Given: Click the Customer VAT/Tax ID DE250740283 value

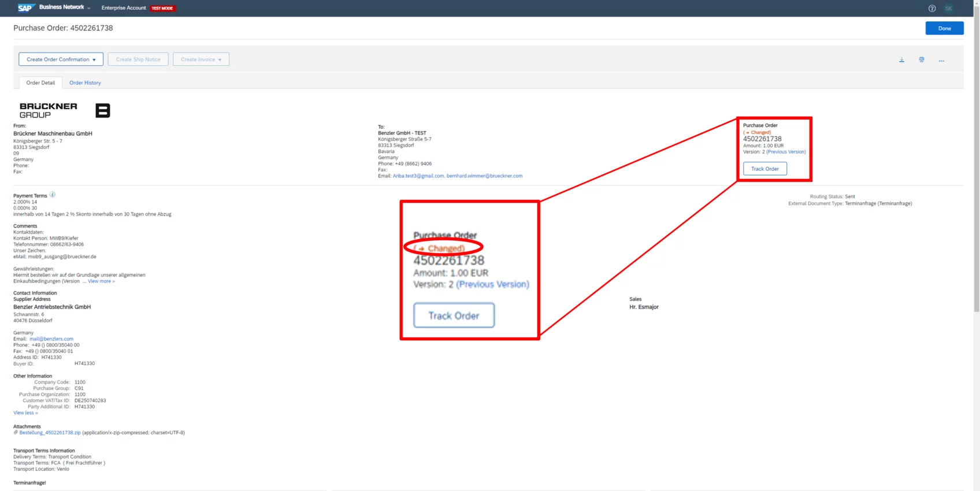Looking at the screenshot, I should [90, 401].
